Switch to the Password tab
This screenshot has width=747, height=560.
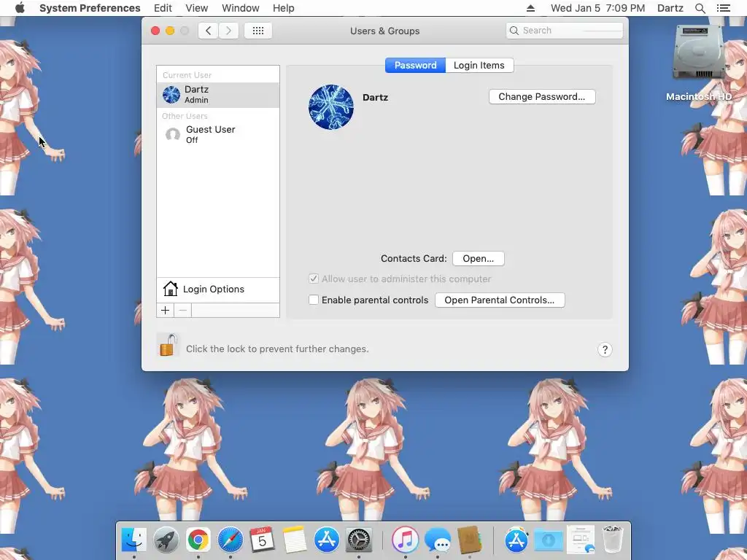click(x=415, y=65)
